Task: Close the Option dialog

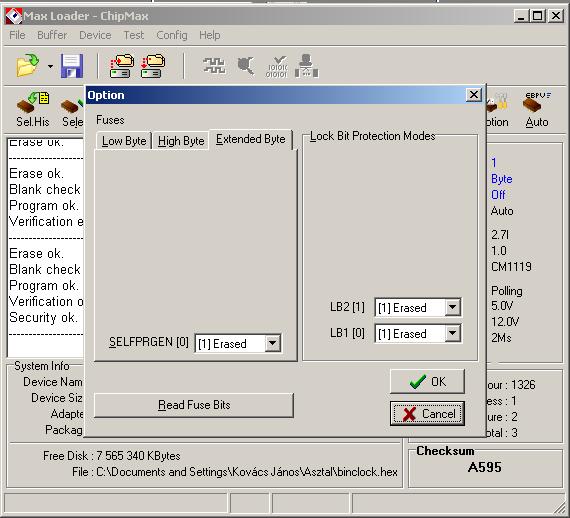Action: coord(474,95)
